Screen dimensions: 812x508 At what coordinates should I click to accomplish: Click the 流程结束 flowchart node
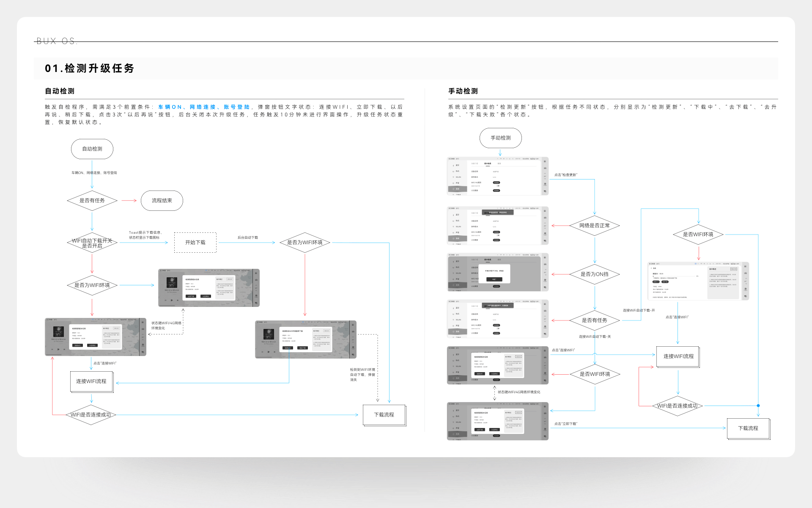pos(162,201)
